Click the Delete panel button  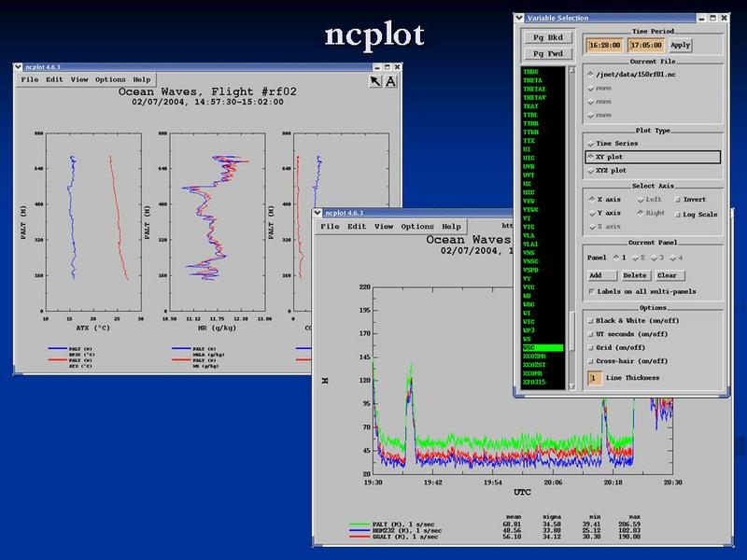tap(635, 275)
